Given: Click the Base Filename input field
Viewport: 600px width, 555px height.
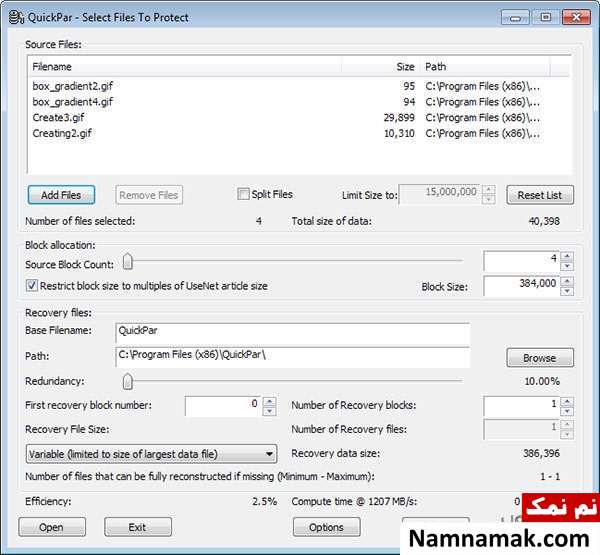Looking at the screenshot, I should pyautogui.click(x=293, y=333).
